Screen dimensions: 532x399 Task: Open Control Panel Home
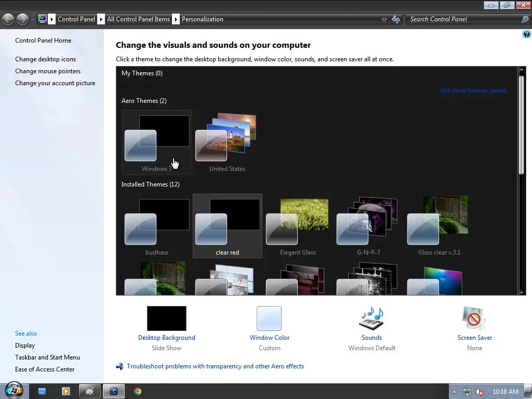coord(43,41)
